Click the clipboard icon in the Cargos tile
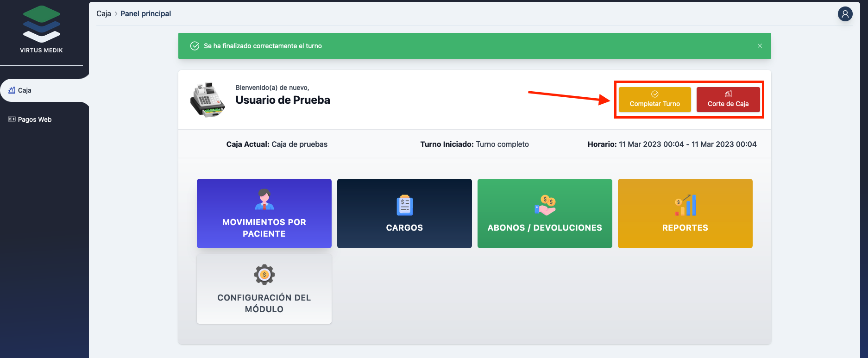 point(404,206)
